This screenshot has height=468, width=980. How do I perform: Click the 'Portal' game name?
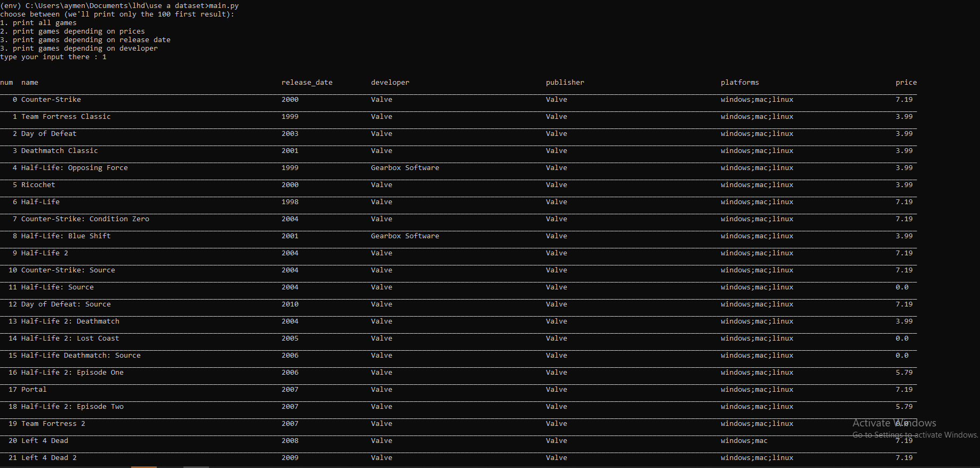[x=34, y=390]
